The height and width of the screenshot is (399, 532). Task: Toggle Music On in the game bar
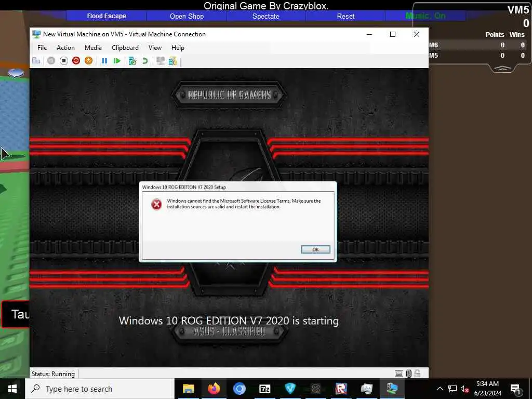(425, 16)
